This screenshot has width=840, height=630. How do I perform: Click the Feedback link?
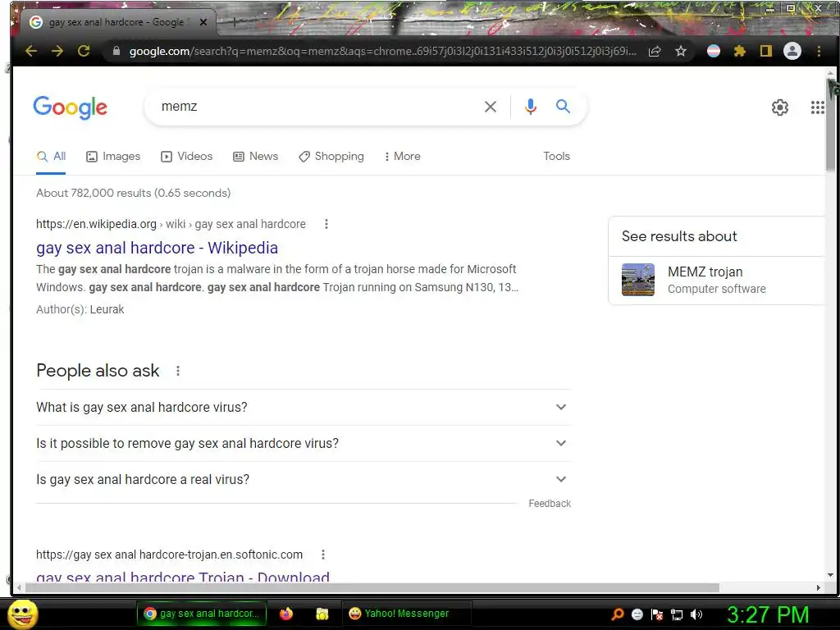(x=550, y=504)
